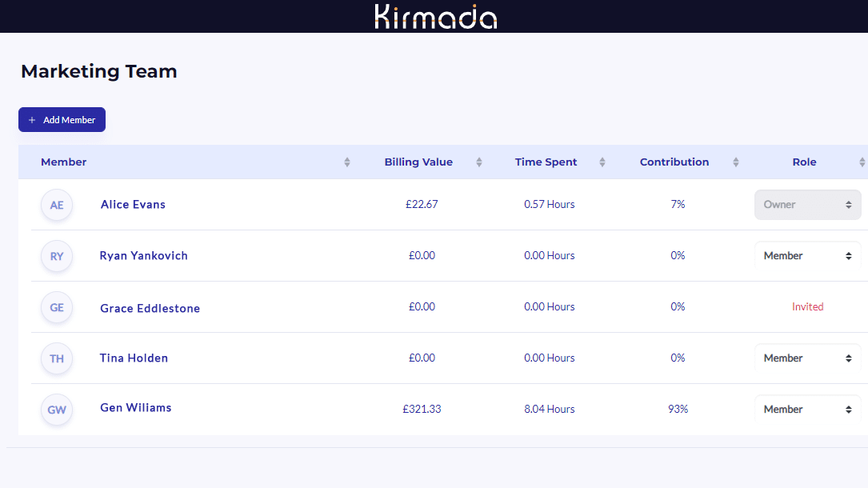This screenshot has height=488, width=868.
Task: Click the Kirmada logo in header
Action: (x=436, y=17)
